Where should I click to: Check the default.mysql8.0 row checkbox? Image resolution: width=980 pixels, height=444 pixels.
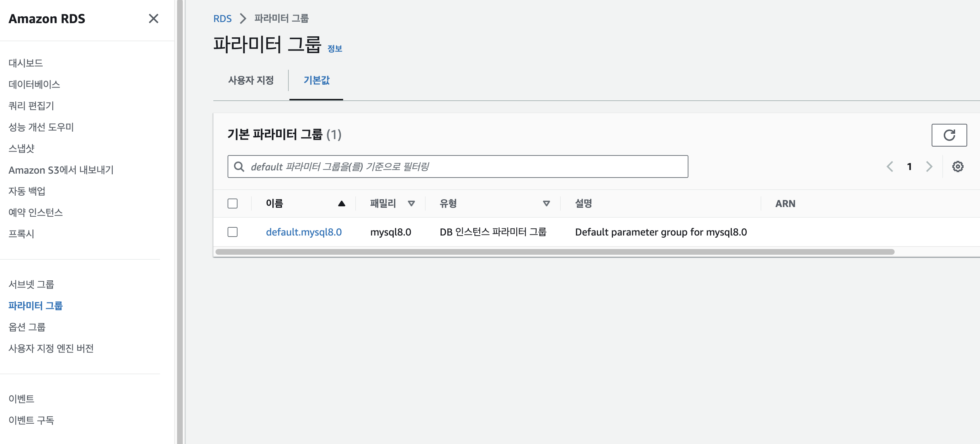(x=233, y=232)
